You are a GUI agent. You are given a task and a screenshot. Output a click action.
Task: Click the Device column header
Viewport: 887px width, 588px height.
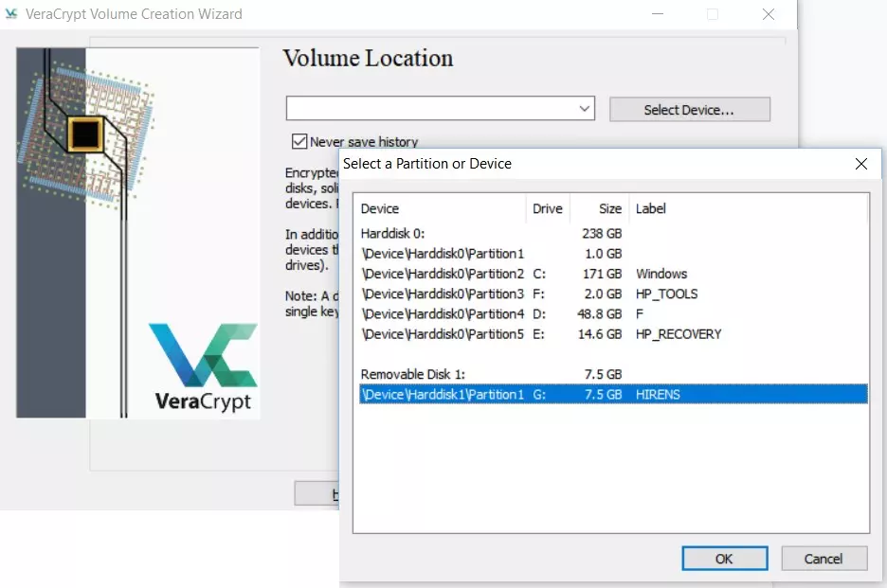tap(440, 208)
